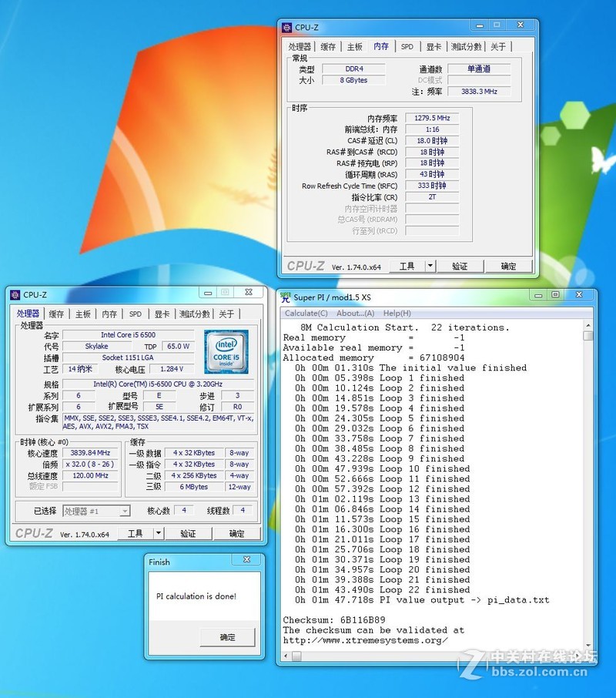
Task: Open the Help(H) menu in Super PI
Action: pos(397,314)
